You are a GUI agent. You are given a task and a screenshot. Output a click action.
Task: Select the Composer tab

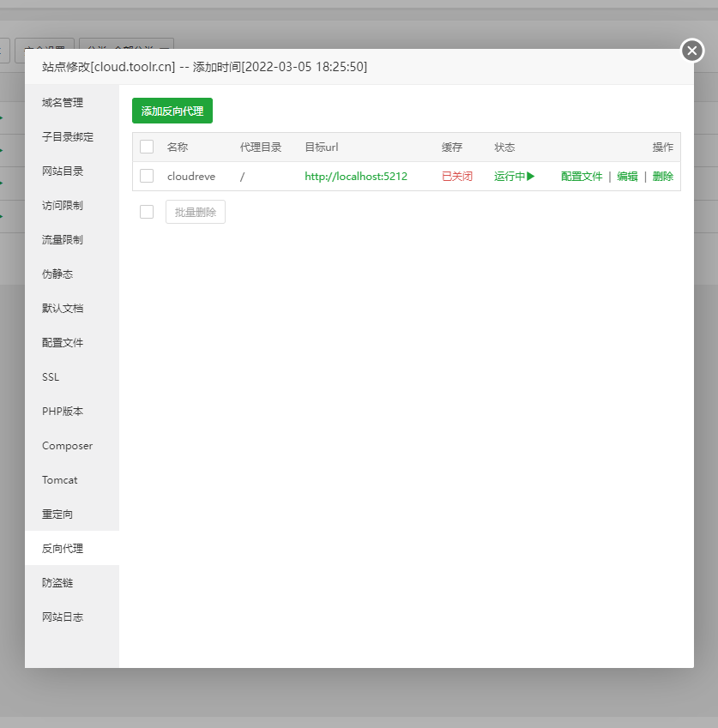(72, 446)
